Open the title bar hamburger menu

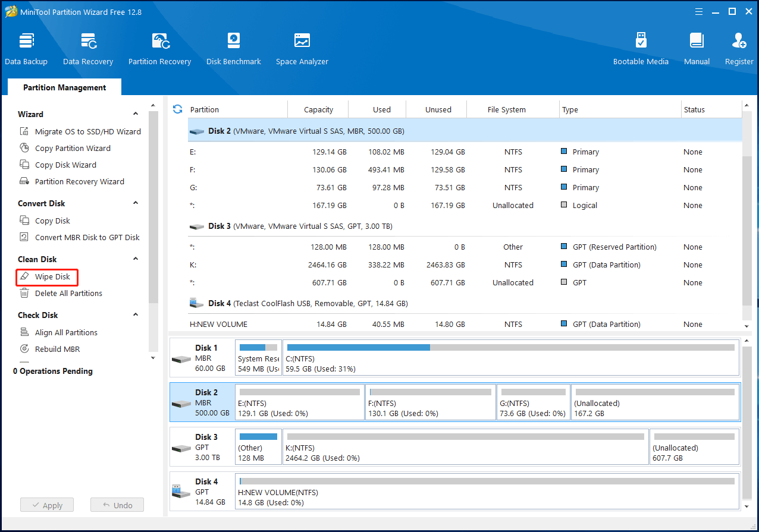point(698,12)
